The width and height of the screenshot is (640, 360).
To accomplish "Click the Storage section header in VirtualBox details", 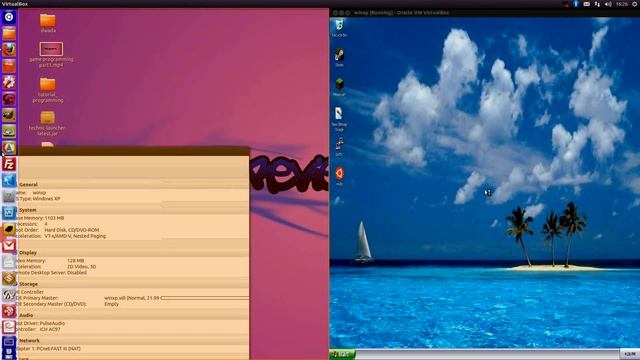I will coord(28,284).
